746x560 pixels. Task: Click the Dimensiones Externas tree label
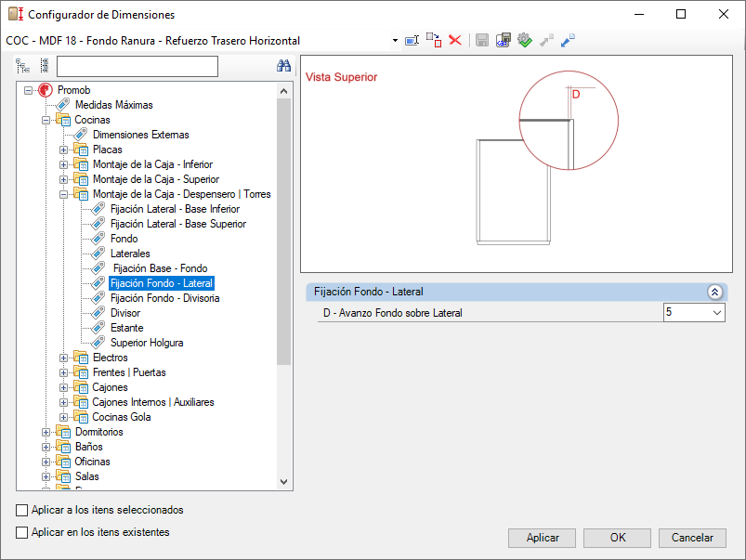pyautogui.click(x=141, y=135)
